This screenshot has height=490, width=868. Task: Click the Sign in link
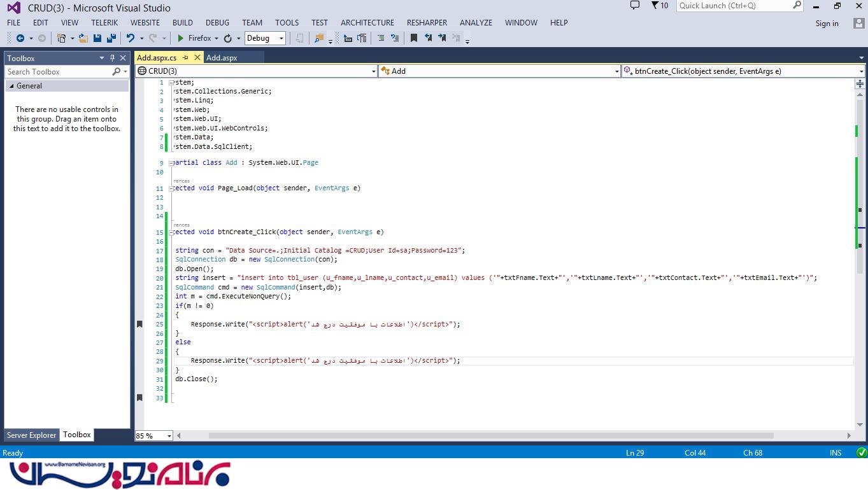(827, 24)
